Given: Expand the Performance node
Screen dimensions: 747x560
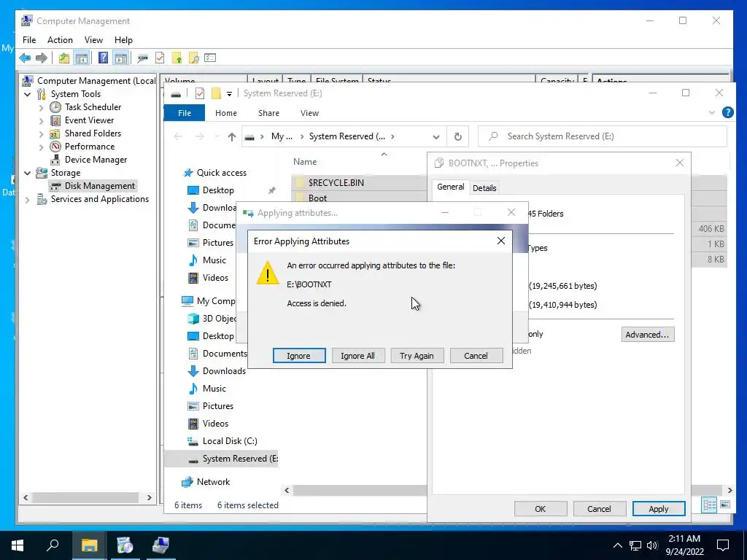Looking at the screenshot, I should [x=41, y=147].
